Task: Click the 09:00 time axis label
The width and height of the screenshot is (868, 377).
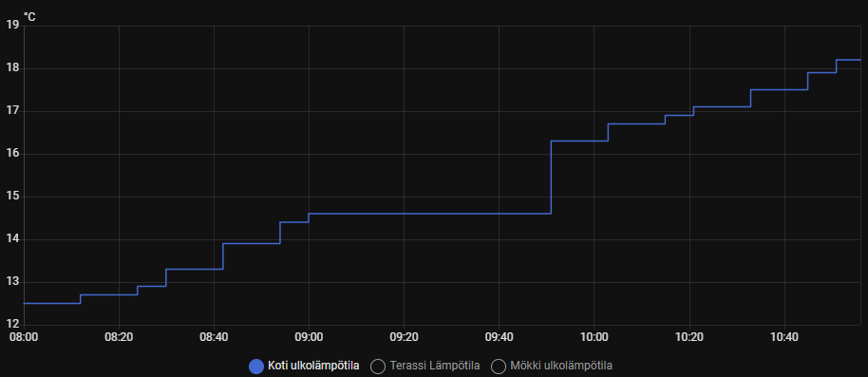Action: coord(309,336)
